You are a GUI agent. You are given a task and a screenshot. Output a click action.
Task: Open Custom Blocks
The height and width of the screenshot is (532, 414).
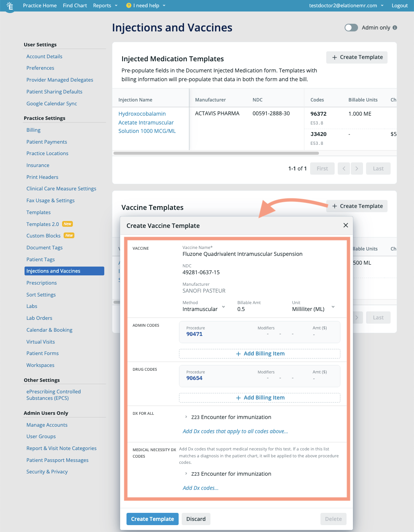[43, 236]
